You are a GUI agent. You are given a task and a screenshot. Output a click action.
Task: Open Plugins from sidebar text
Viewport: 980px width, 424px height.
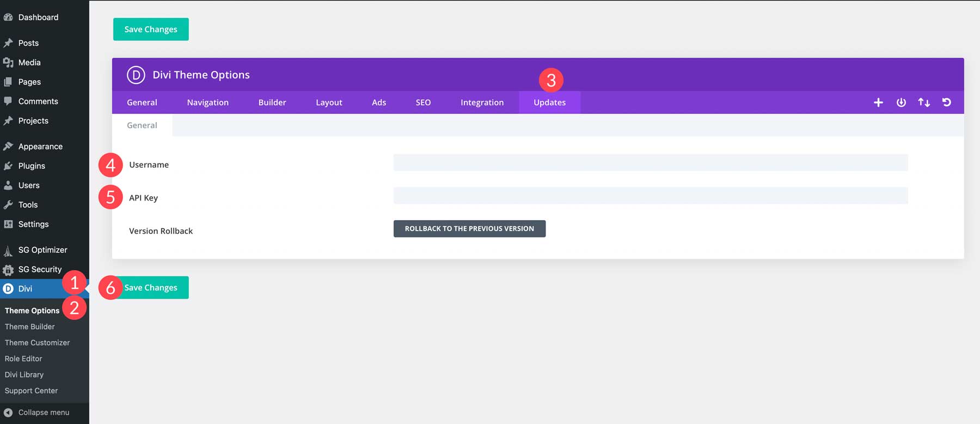click(32, 166)
